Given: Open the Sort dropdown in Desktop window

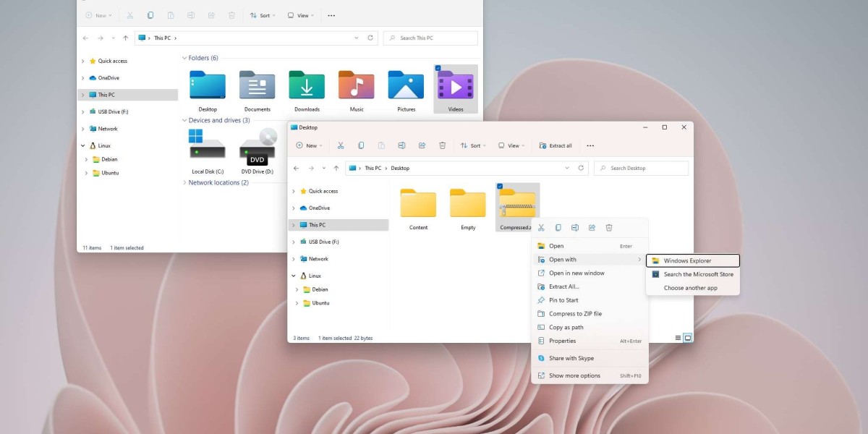Looking at the screenshot, I should click(x=475, y=145).
